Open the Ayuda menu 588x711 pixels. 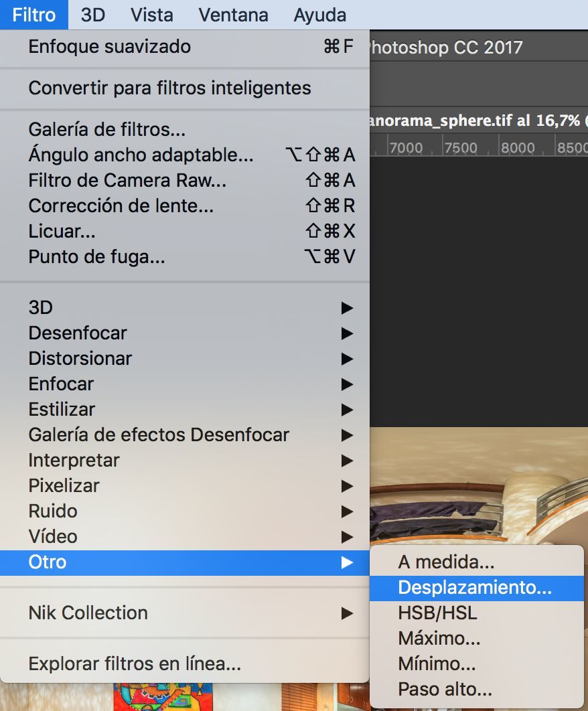coord(320,15)
